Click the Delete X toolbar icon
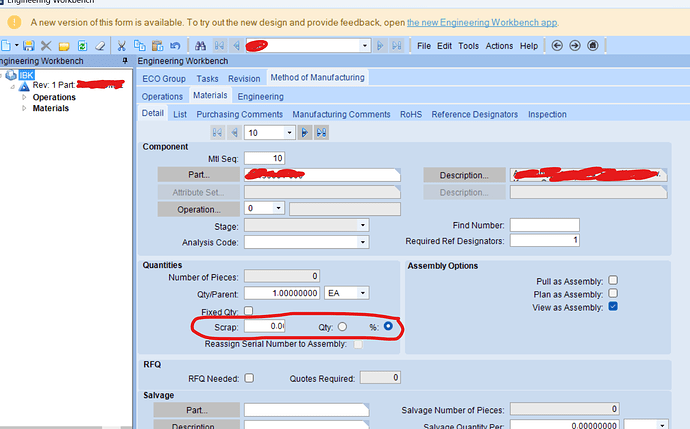The image size is (690, 429). click(46, 46)
